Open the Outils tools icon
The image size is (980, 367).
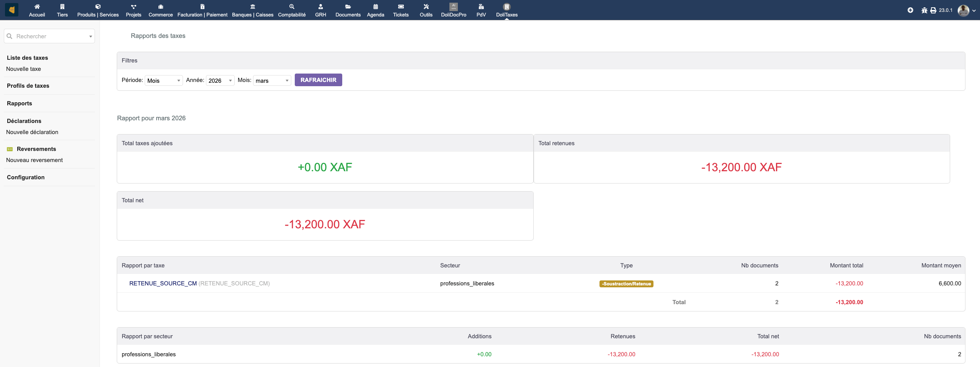tap(426, 7)
